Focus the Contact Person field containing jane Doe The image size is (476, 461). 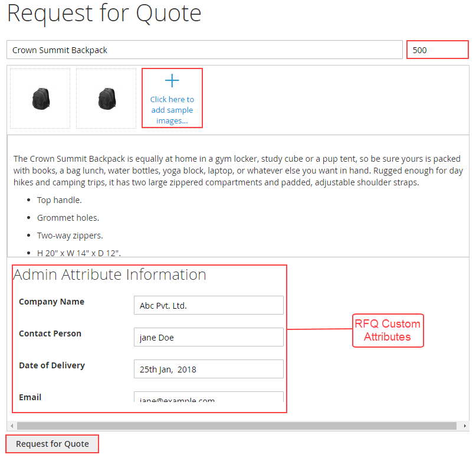point(208,338)
